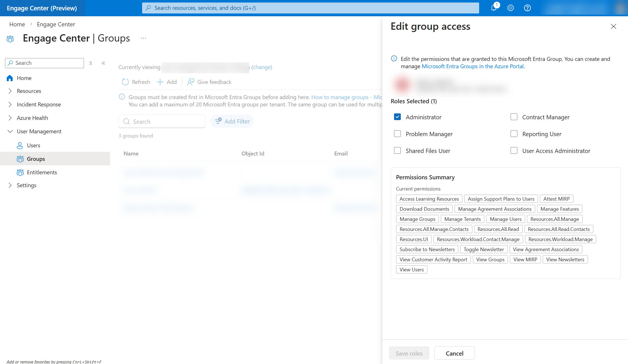This screenshot has height=364, width=628.
Task: Click the Home house icon in sidebar
Action: [10, 78]
